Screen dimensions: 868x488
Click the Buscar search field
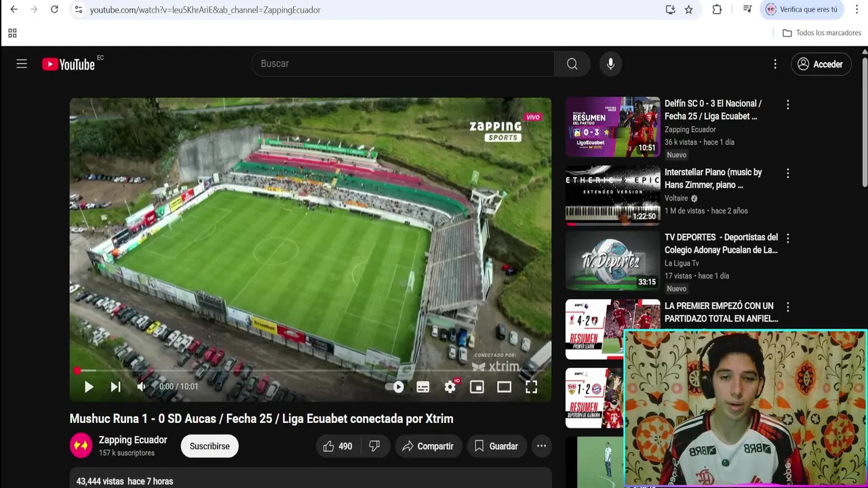403,64
